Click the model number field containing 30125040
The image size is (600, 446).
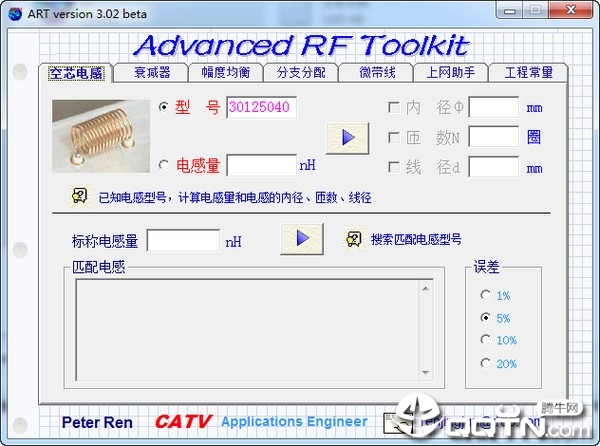point(262,107)
